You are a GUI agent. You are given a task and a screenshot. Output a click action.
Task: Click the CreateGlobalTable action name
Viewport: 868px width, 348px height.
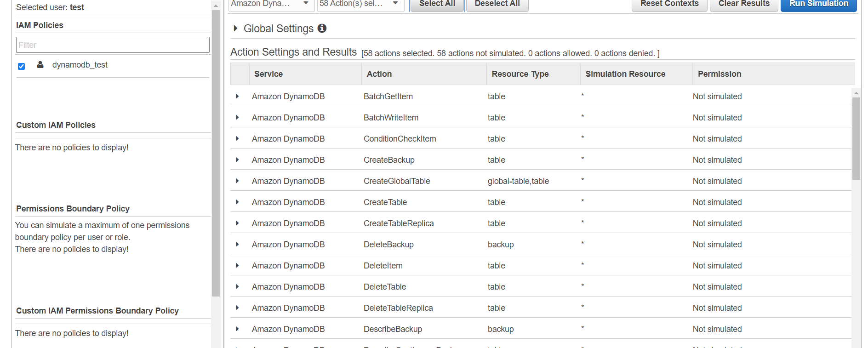coord(397,181)
